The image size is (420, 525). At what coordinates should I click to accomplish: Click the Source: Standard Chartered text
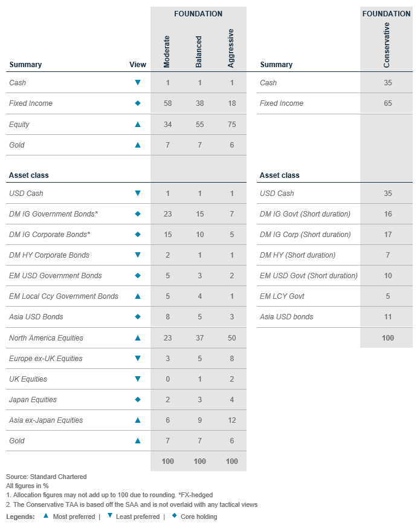pyautogui.click(x=46, y=477)
